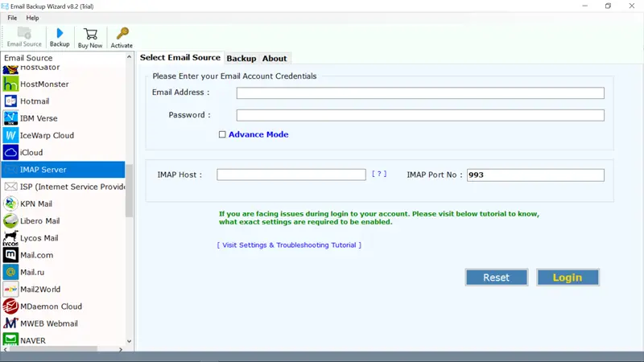Switch to the About tab

[275, 58]
